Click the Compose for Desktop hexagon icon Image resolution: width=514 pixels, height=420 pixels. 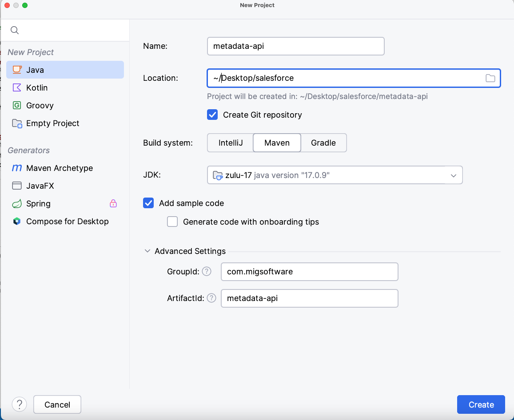click(17, 222)
